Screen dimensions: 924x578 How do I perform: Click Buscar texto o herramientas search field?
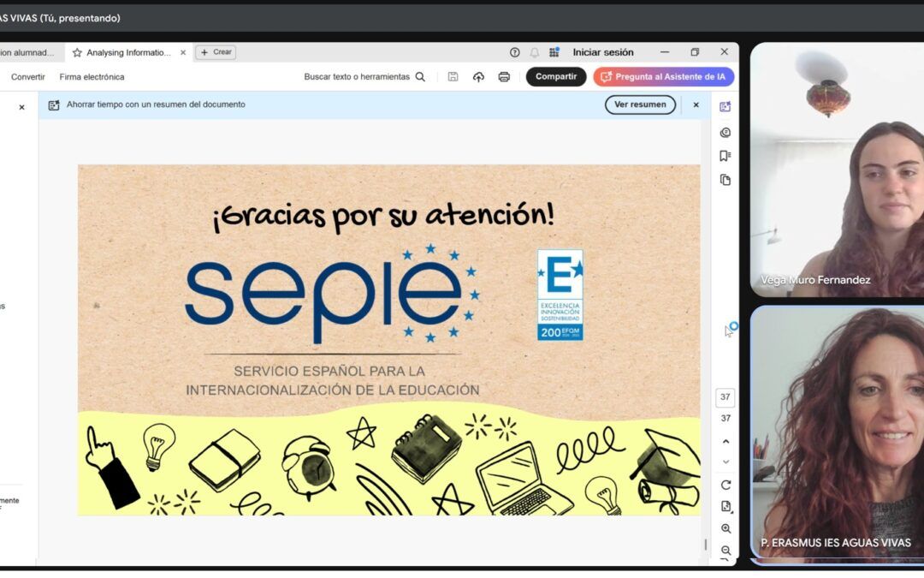click(357, 77)
